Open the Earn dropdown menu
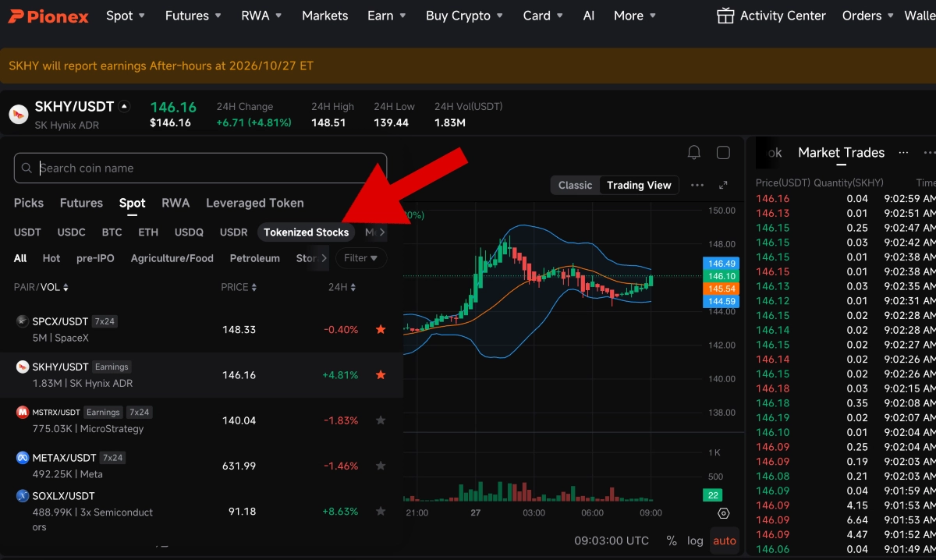 click(x=387, y=16)
